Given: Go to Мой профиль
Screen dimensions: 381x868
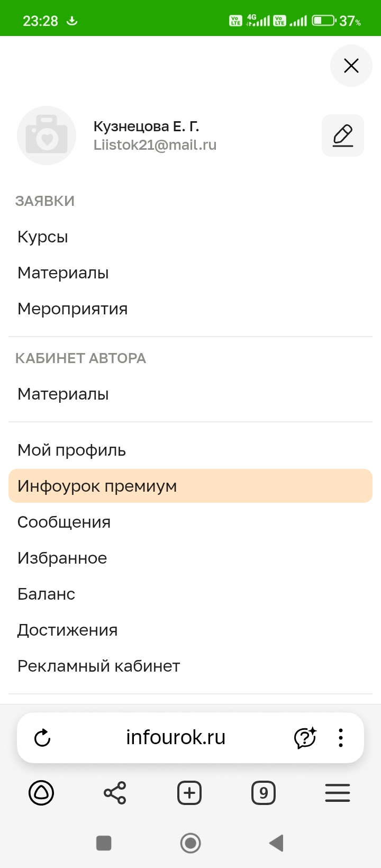Looking at the screenshot, I should [x=71, y=450].
